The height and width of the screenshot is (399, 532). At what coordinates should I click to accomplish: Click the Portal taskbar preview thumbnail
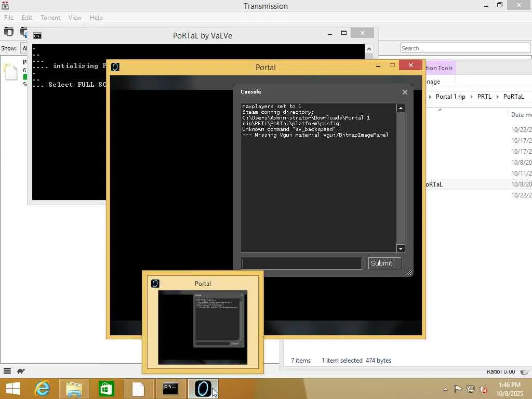203,327
